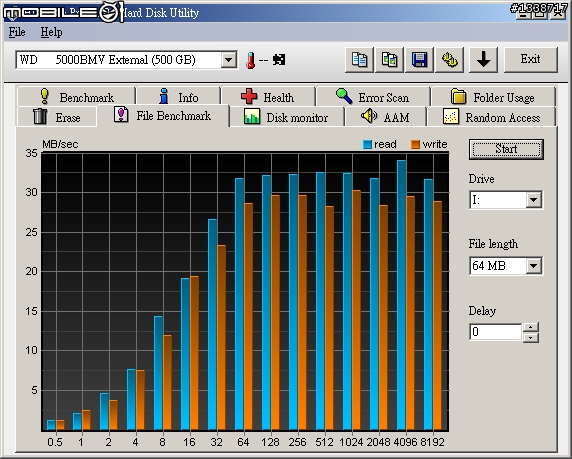Open the Help menu
572x459 pixels.
51,32
